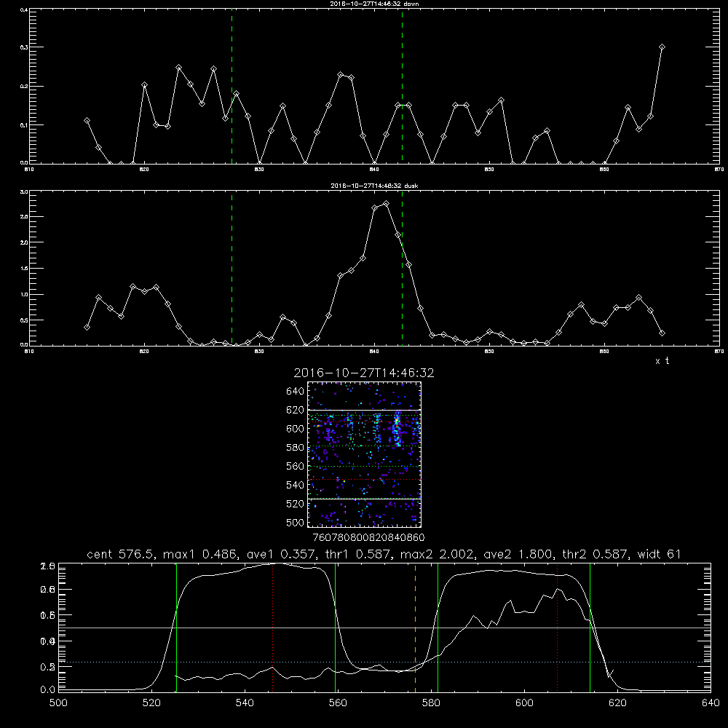This screenshot has width=728, height=728.
Task: Click the right green dashed line in the dawn plot
Action: (x=402, y=87)
